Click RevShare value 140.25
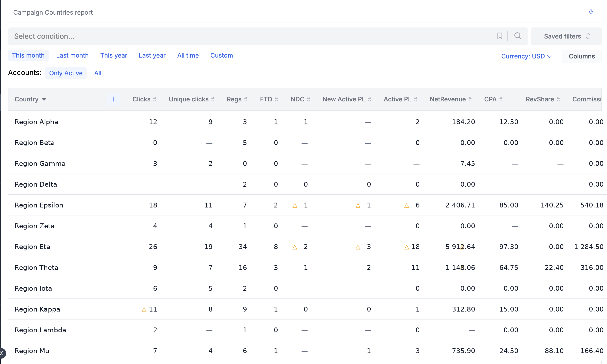This screenshot has width=607, height=364. coord(552,205)
